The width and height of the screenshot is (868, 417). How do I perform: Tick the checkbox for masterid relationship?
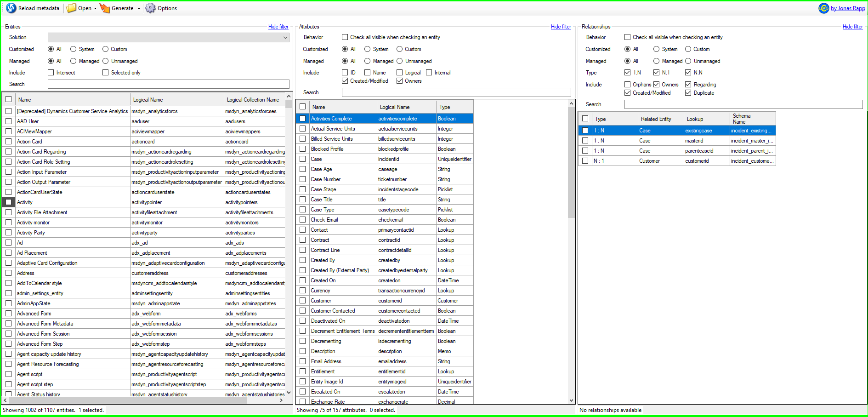point(585,141)
